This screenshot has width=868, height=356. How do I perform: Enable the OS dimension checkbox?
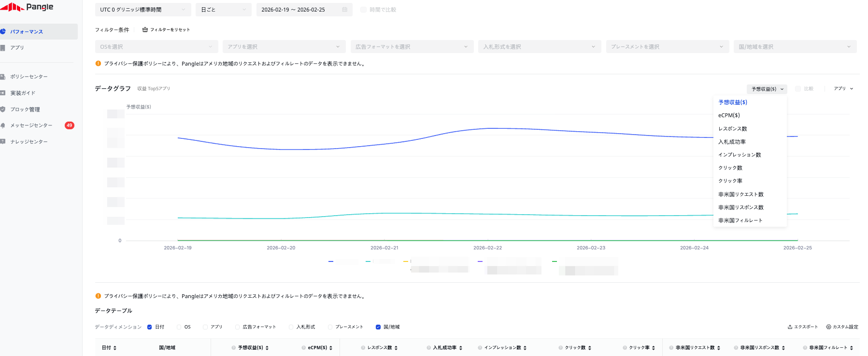pyautogui.click(x=179, y=327)
